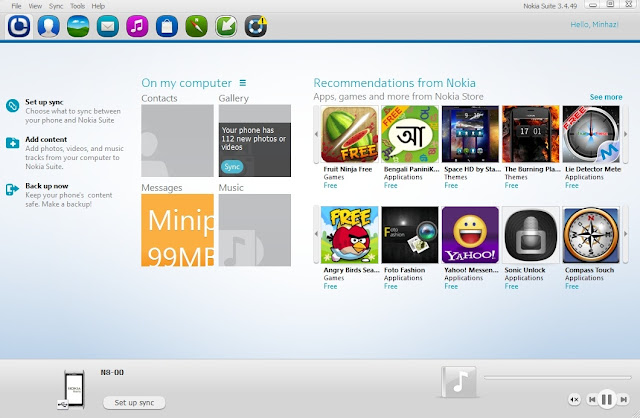
Task: Open the Tools menu
Action: point(78,6)
